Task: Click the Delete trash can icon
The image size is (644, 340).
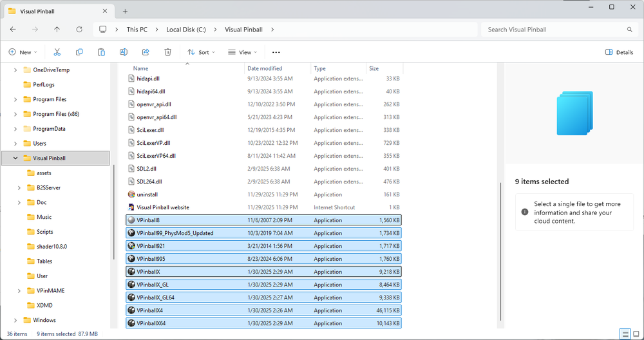Action: pos(167,52)
